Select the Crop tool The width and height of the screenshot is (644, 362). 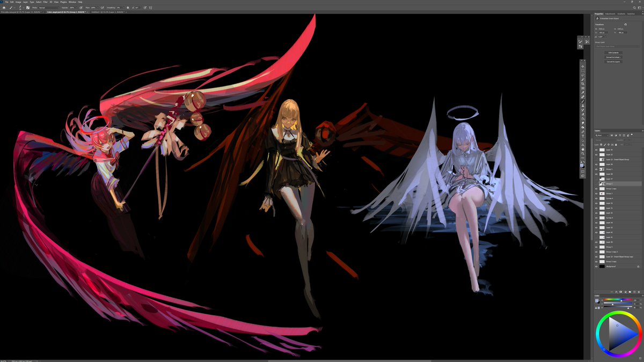coord(583,83)
